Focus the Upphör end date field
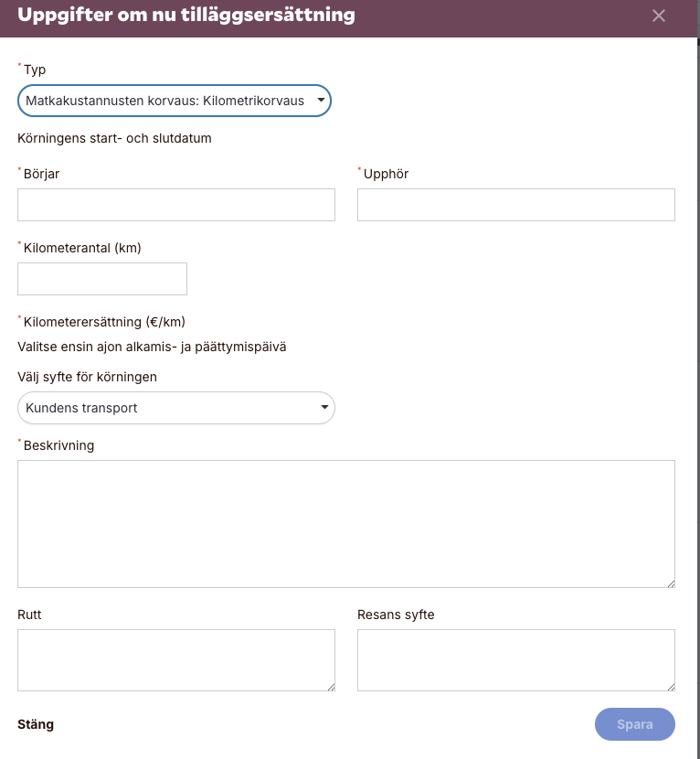 click(x=516, y=205)
